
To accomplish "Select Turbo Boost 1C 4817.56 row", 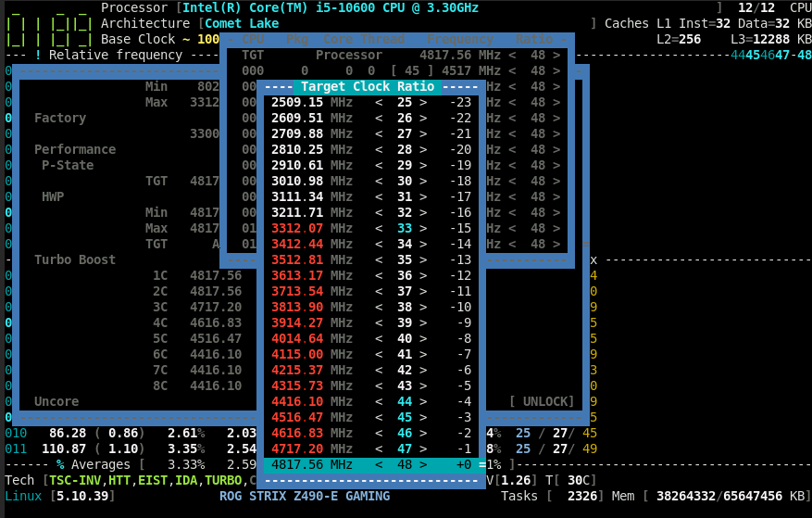I will pos(197,275).
